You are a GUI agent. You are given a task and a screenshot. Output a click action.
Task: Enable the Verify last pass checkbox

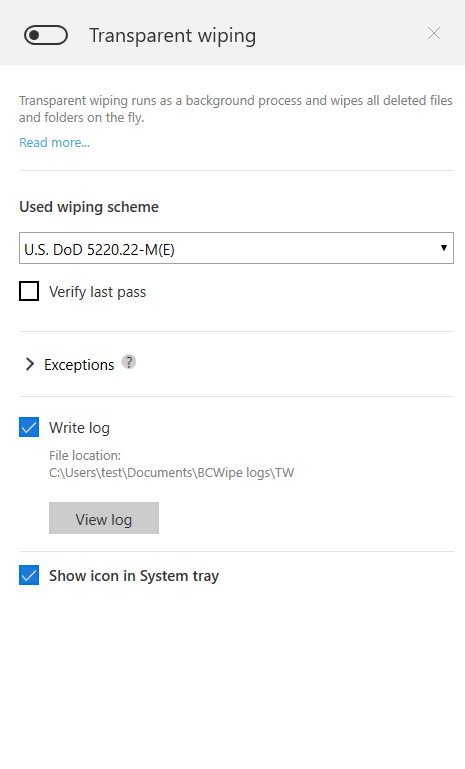[29, 291]
